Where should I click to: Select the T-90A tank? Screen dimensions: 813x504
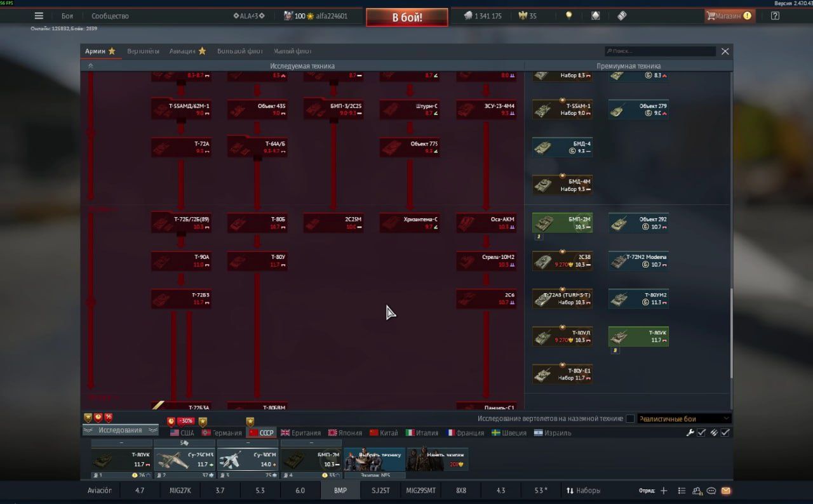181,260
